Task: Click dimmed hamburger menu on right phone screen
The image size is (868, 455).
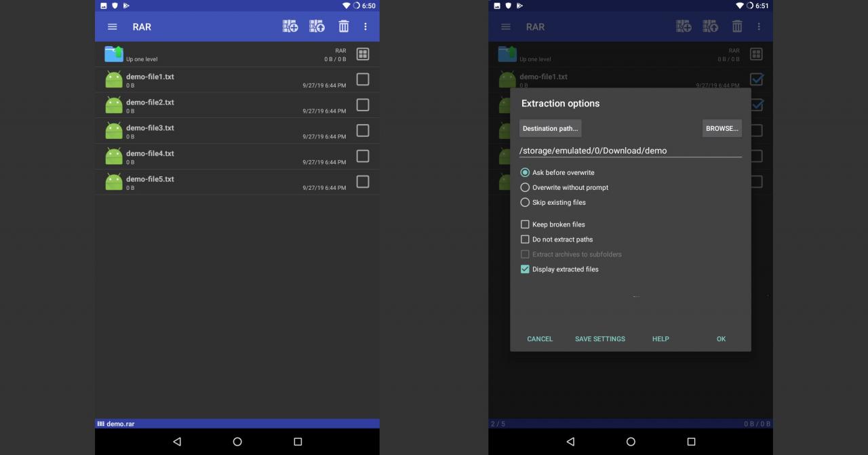Action: pos(506,26)
